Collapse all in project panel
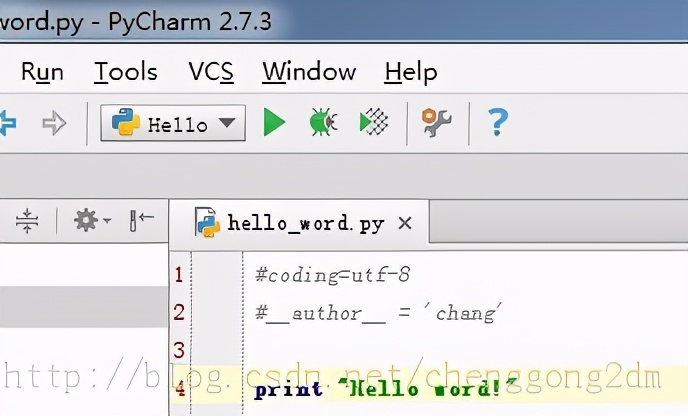688x416 pixels. click(27, 220)
